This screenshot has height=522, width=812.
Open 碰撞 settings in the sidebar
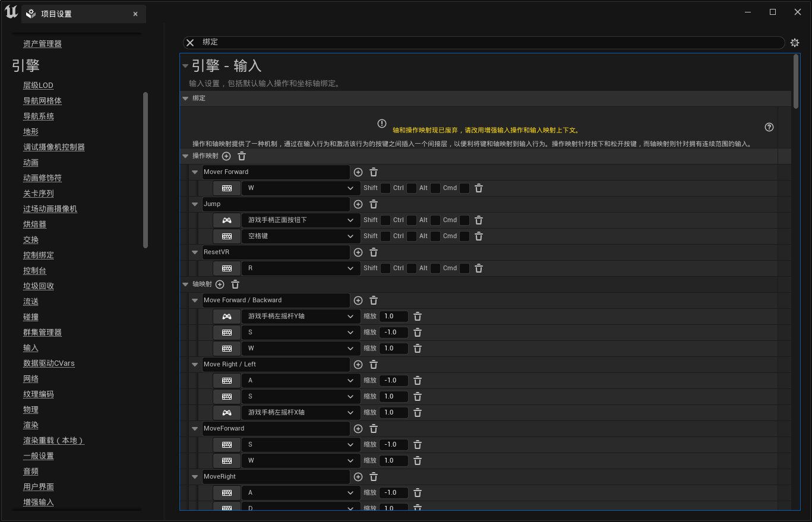pyautogui.click(x=31, y=317)
